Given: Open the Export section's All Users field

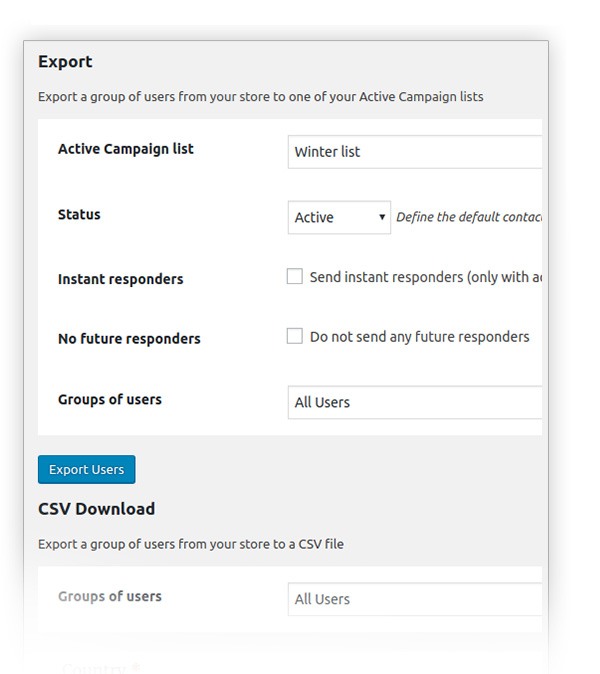Looking at the screenshot, I should (414, 402).
